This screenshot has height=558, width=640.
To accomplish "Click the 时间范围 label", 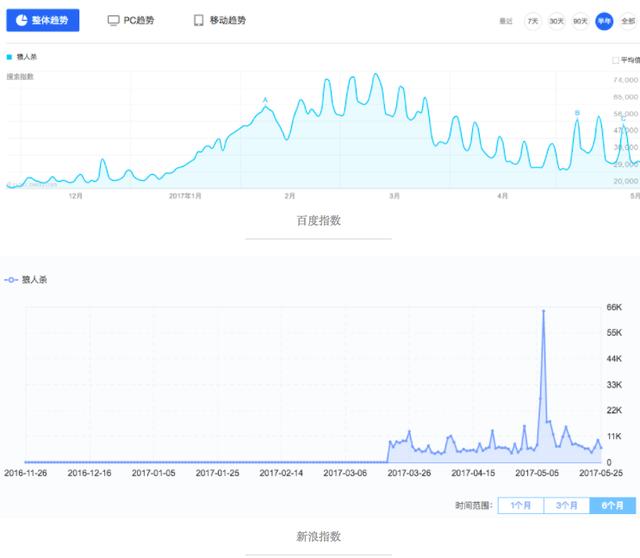I will (474, 505).
